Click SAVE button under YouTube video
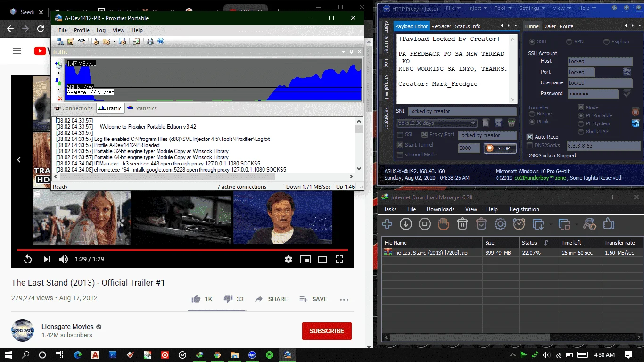This screenshot has width=644, height=362. click(313, 299)
